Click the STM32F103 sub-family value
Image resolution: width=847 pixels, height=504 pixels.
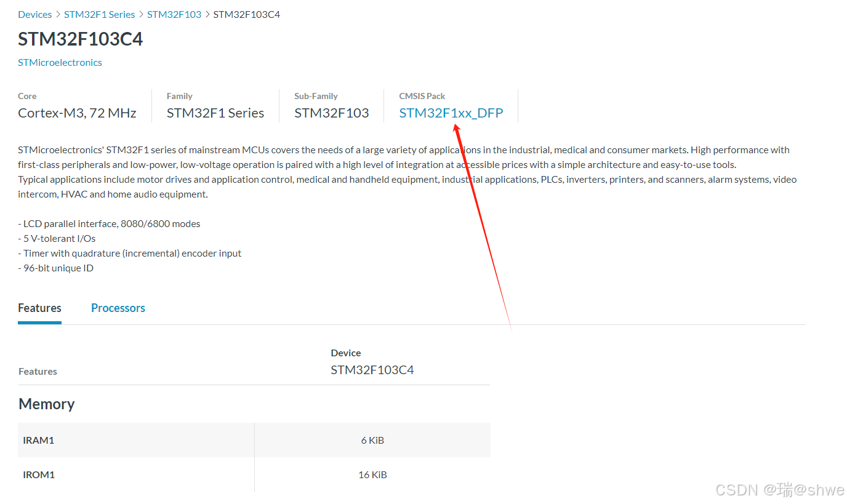click(332, 113)
